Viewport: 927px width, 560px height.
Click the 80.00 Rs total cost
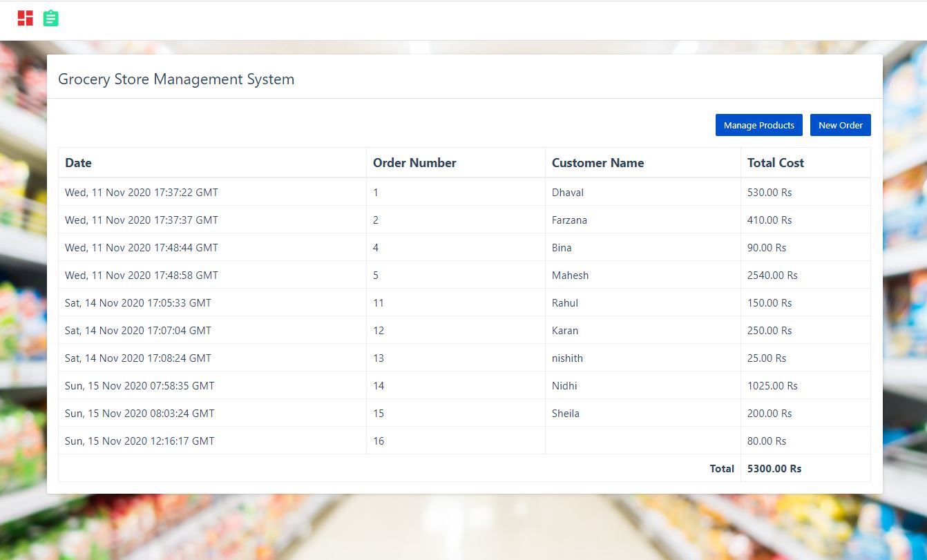(767, 441)
